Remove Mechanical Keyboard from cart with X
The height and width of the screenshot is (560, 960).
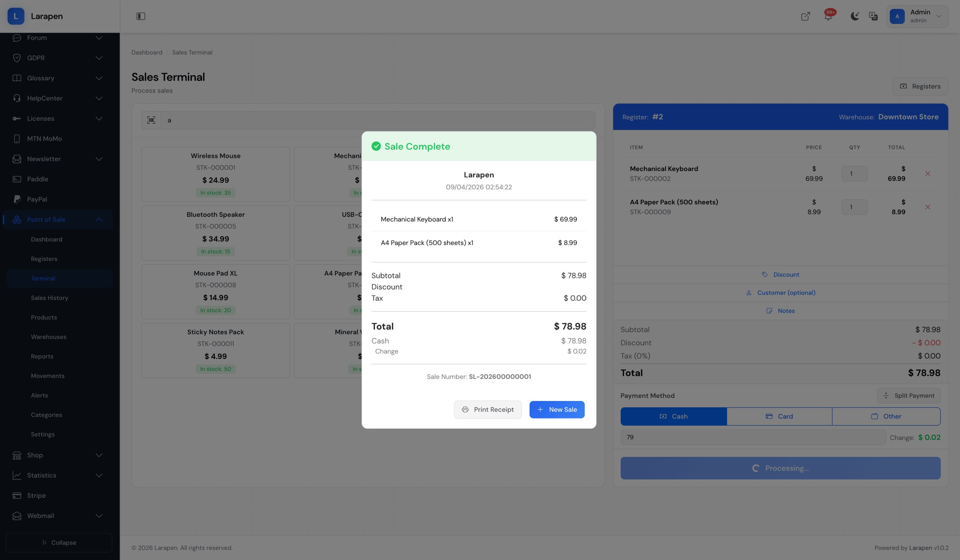click(928, 174)
